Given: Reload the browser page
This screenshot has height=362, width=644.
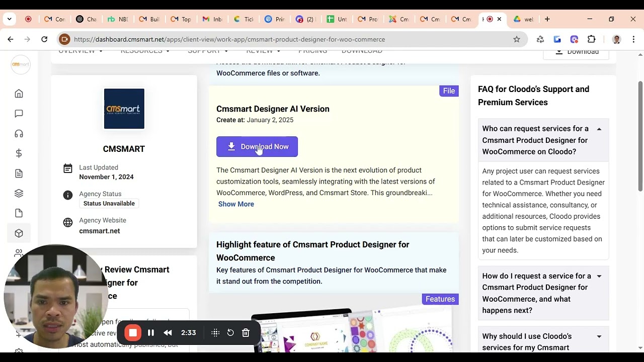Looking at the screenshot, I should coord(44,39).
